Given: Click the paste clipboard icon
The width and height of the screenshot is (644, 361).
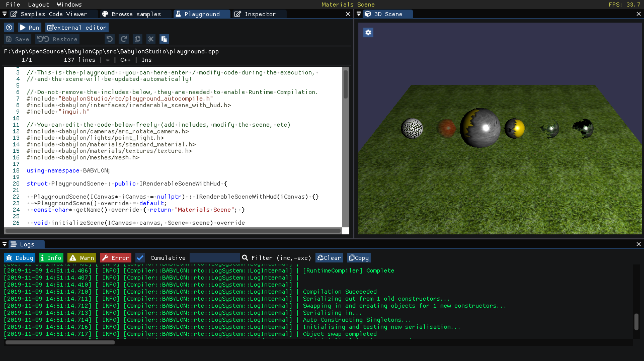Looking at the screenshot, I should pyautogui.click(x=164, y=39).
